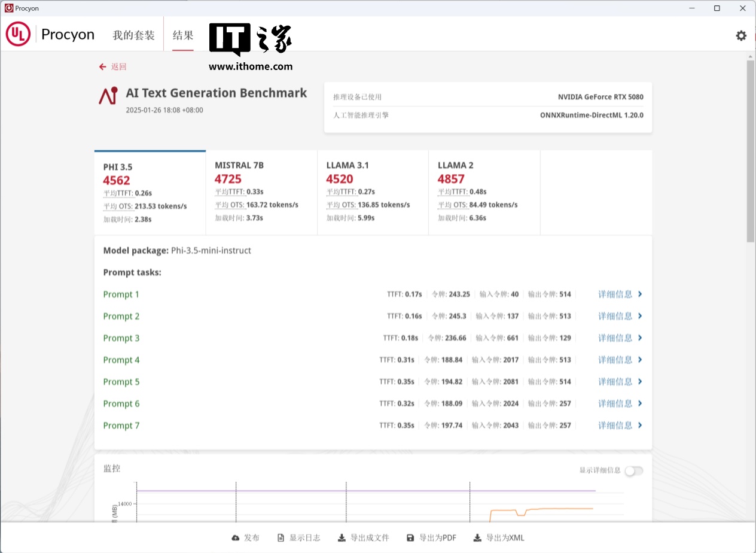Expand Prompt 1 details chevron

(640, 294)
